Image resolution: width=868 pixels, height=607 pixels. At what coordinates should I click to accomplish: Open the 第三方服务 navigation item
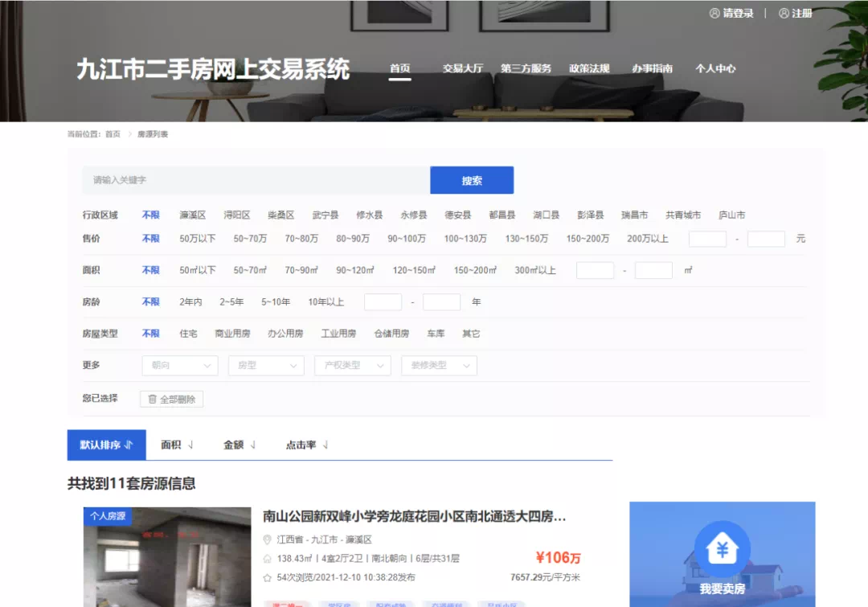coord(526,68)
